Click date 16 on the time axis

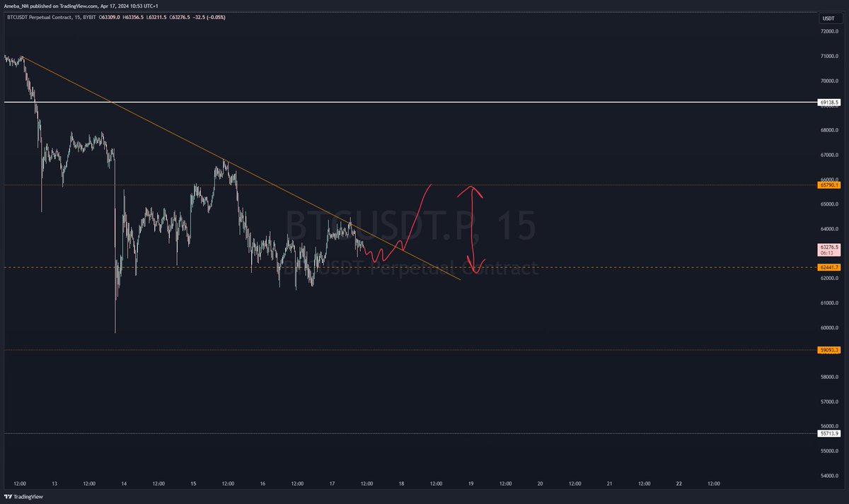click(x=262, y=484)
